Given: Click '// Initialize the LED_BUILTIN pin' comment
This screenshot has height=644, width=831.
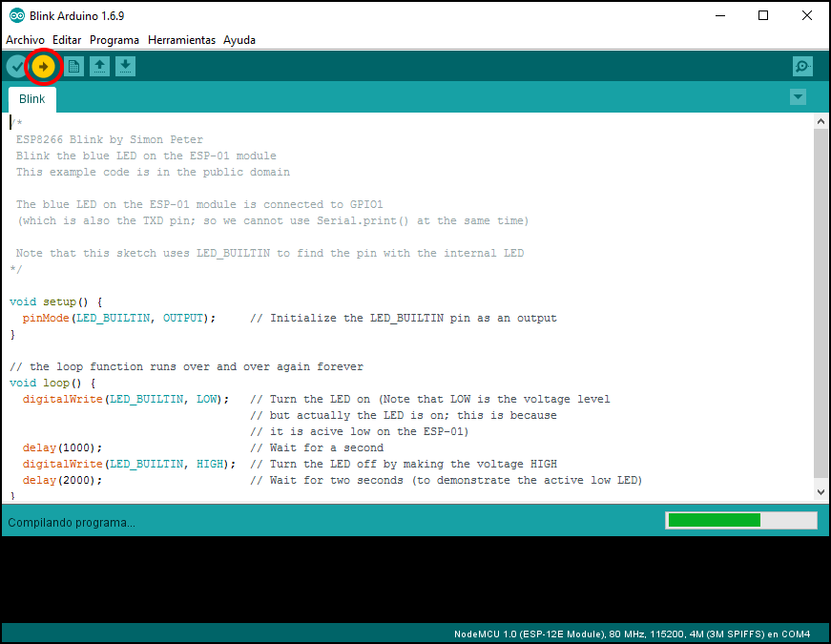Looking at the screenshot, I should coord(404,318).
